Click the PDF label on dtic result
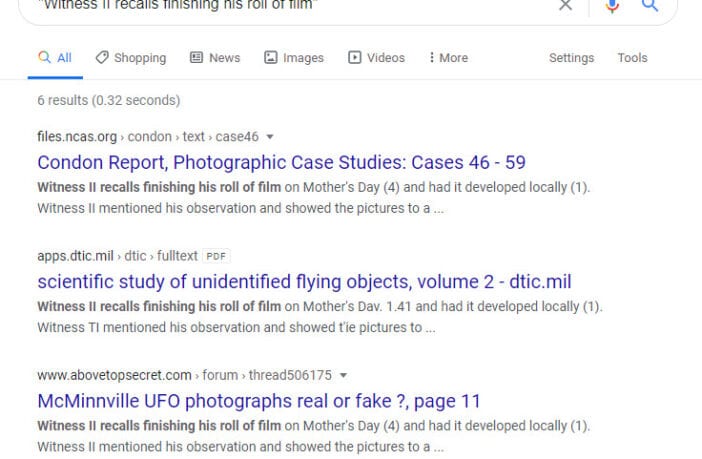The image size is (702, 459). pyautogui.click(x=216, y=256)
